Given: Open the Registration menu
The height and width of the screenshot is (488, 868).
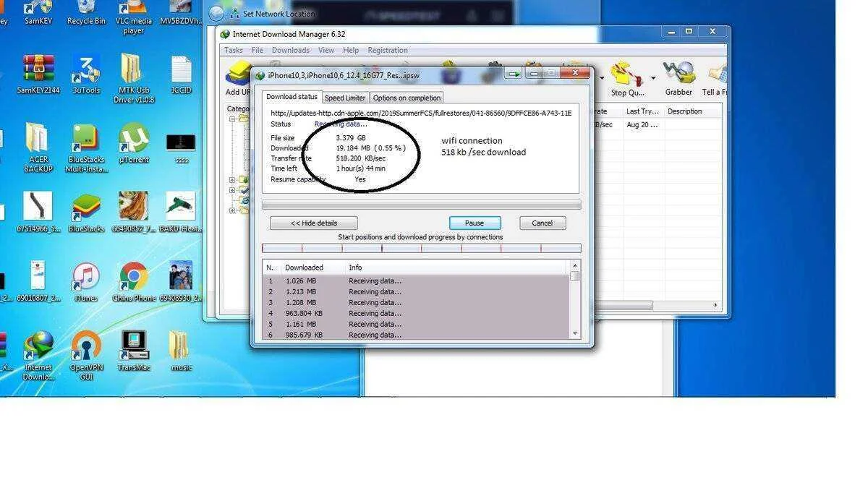Looking at the screenshot, I should [388, 51].
